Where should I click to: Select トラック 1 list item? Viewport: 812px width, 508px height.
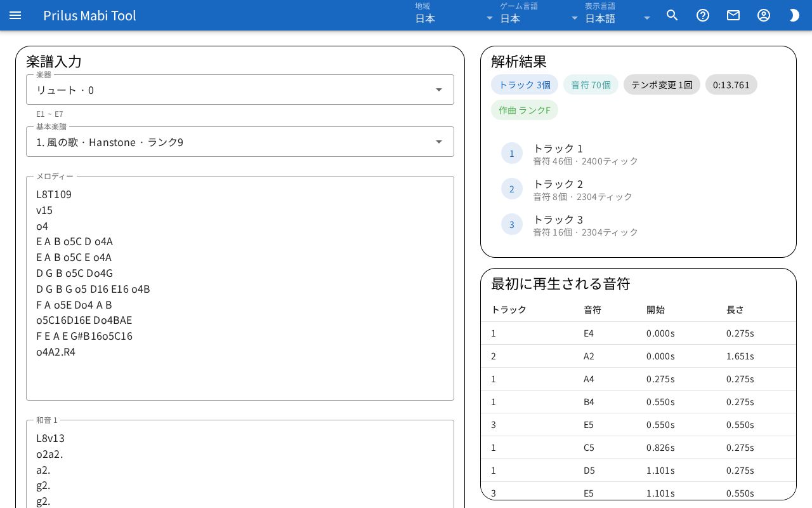pyautogui.click(x=638, y=153)
